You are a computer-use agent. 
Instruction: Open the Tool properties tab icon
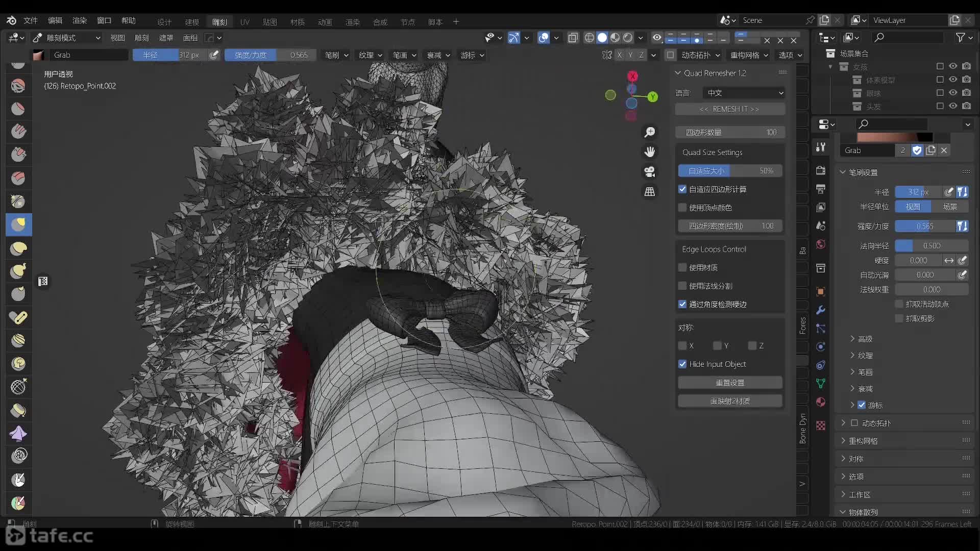[821, 147]
